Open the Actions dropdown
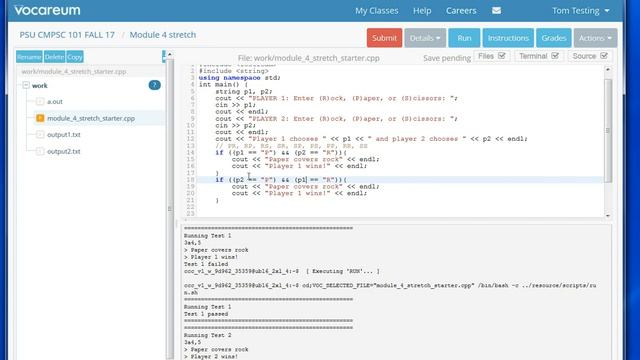 595,38
